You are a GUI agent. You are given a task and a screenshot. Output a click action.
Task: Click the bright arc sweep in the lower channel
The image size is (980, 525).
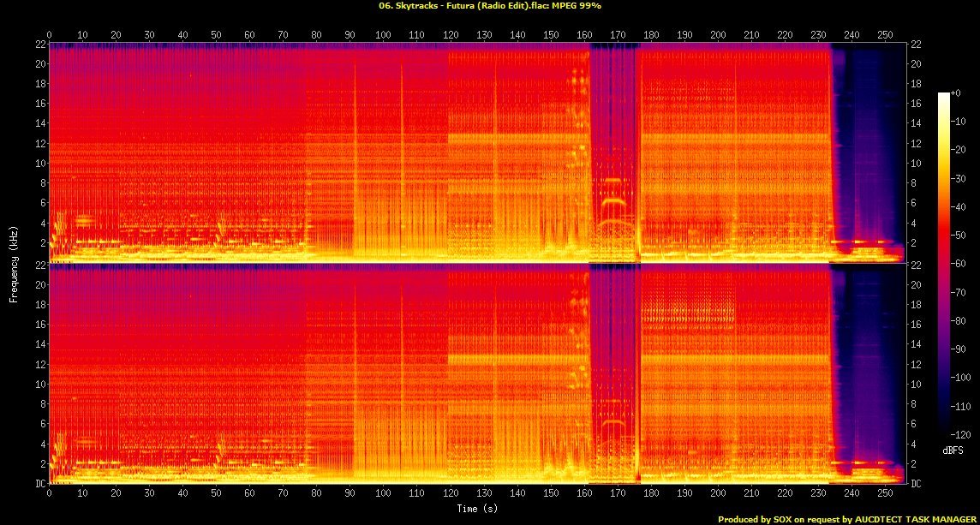(x=613, y=422)
